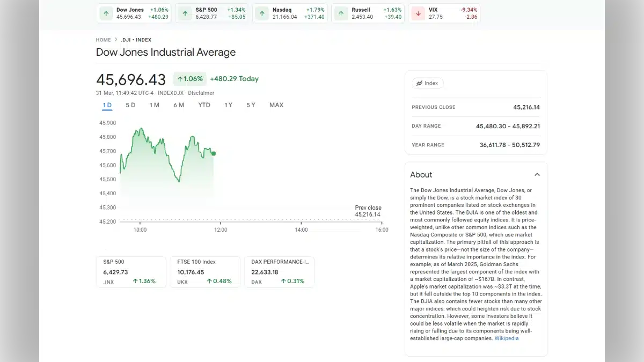Collapse the About section
The width and height of the screenshot is (644, 362).
537,174
